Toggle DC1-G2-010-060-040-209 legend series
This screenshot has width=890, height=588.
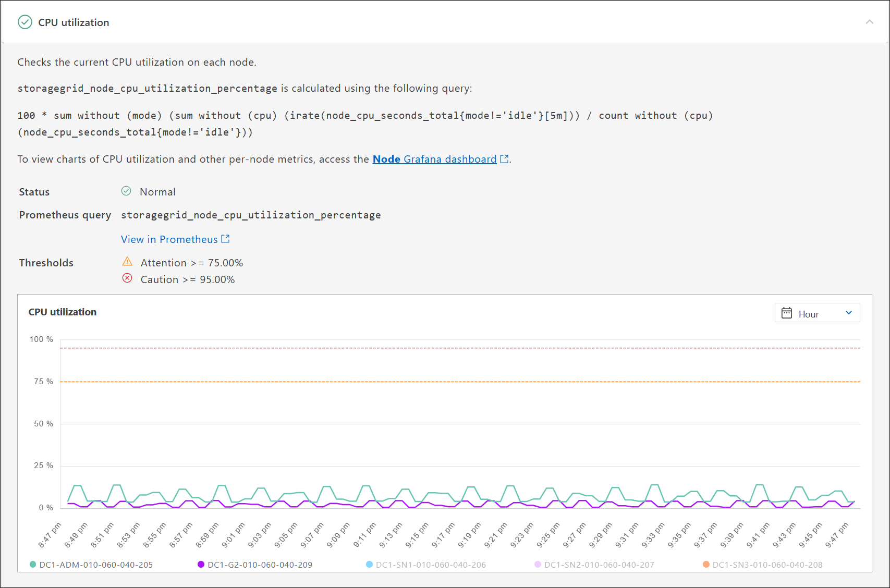(x=255, y=565)
